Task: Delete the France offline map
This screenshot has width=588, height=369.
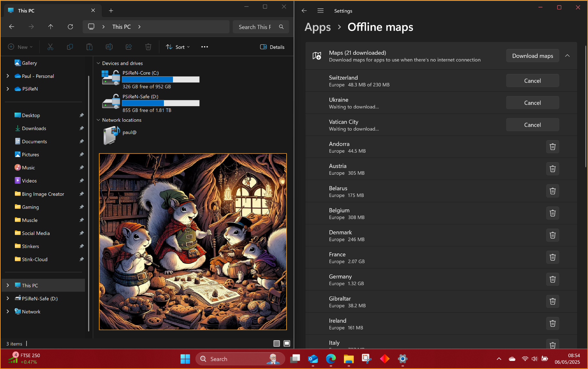Action: click(x=552, y=257)
